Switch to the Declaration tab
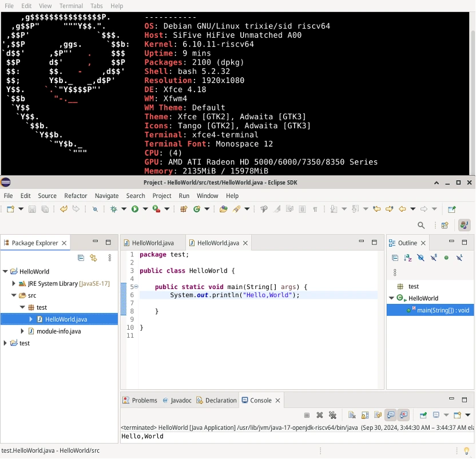Image resolution: width=476 pixels, height=459 pixels. (x=217, y=401)
